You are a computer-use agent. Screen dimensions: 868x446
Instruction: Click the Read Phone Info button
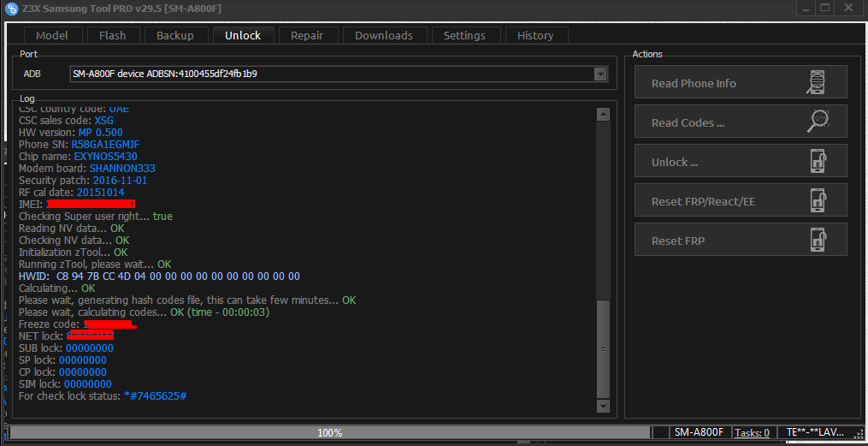click(x=740, y=83)
